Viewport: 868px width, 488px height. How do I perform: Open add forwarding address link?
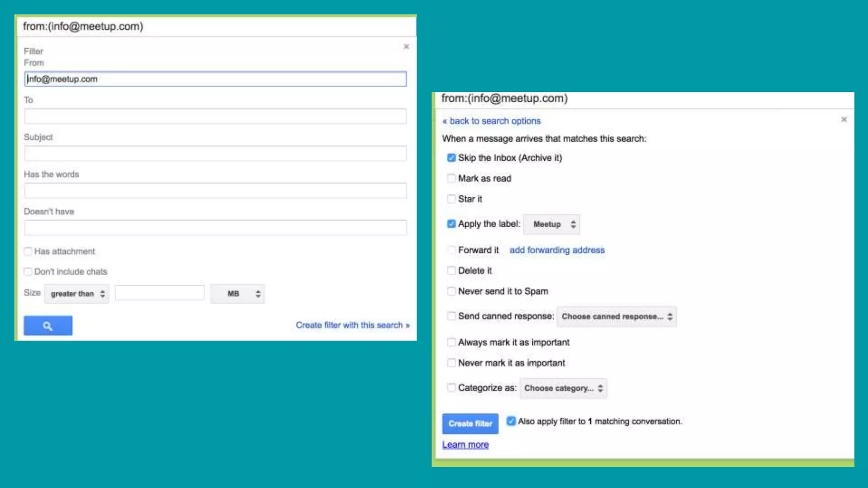(557, 250)
